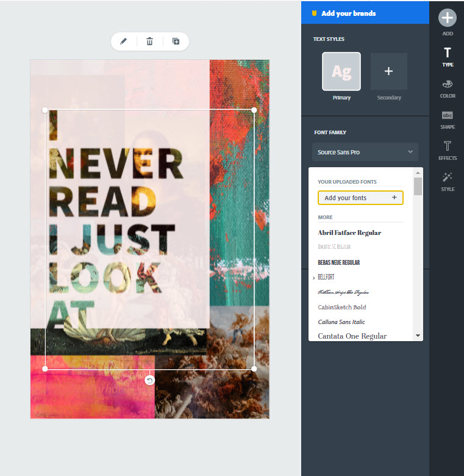Open the TYPE panel
Image resolution: width=464 pixels, height=476 pixels.
point(448,57)
